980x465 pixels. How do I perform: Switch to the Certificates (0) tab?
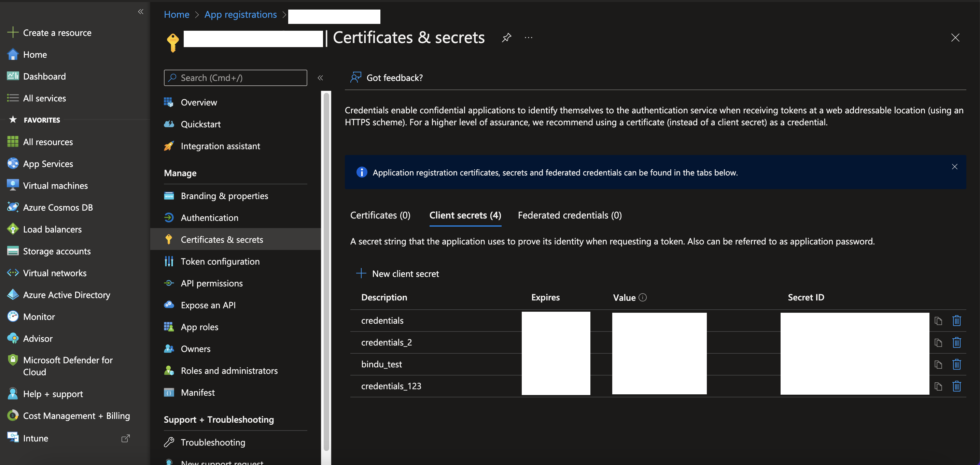click(380, 215)
